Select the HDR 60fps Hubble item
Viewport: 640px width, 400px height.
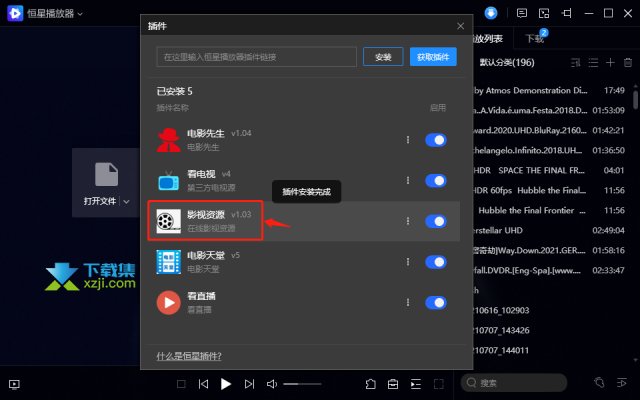[x=549, y=190]
